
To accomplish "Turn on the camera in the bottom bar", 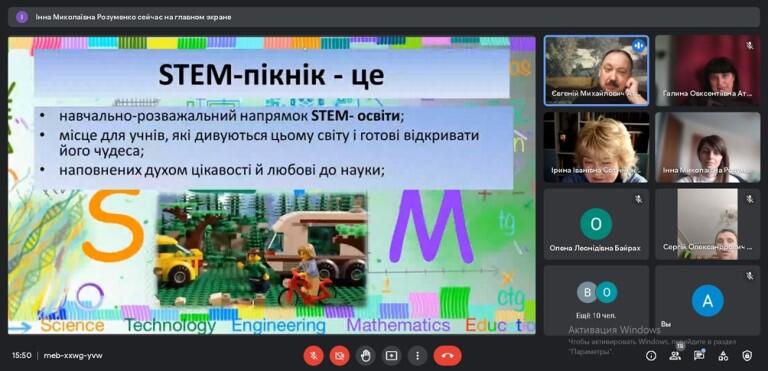I will click(x=339, y=356).
